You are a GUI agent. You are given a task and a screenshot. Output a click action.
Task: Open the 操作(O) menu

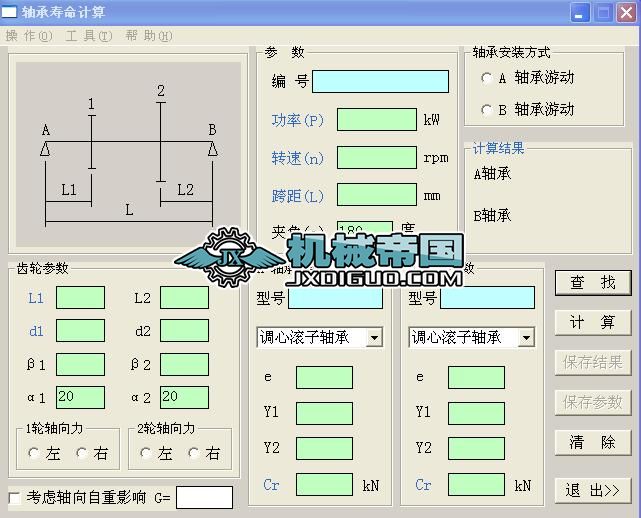pos(29,36)
